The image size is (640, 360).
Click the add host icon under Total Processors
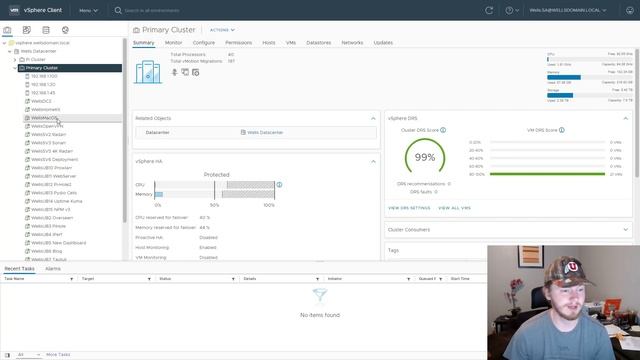click(x=174, y=72)
